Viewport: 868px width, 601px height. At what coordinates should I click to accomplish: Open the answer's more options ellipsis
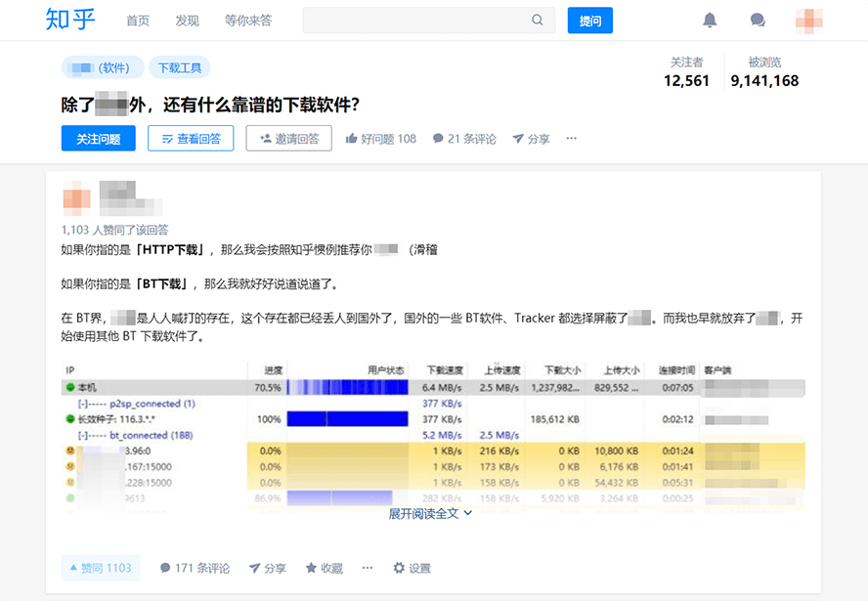368,568
